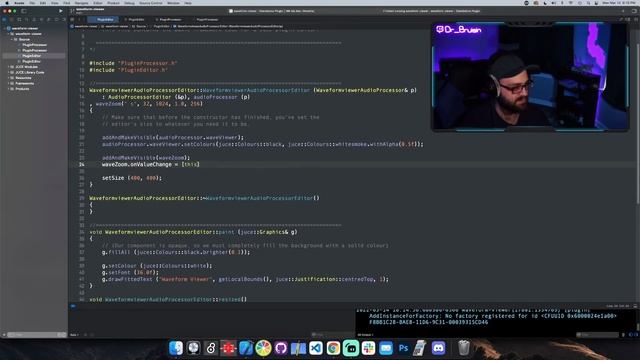
Task: Click 'AddInstanceForFactory' console message
Action: 493,316
